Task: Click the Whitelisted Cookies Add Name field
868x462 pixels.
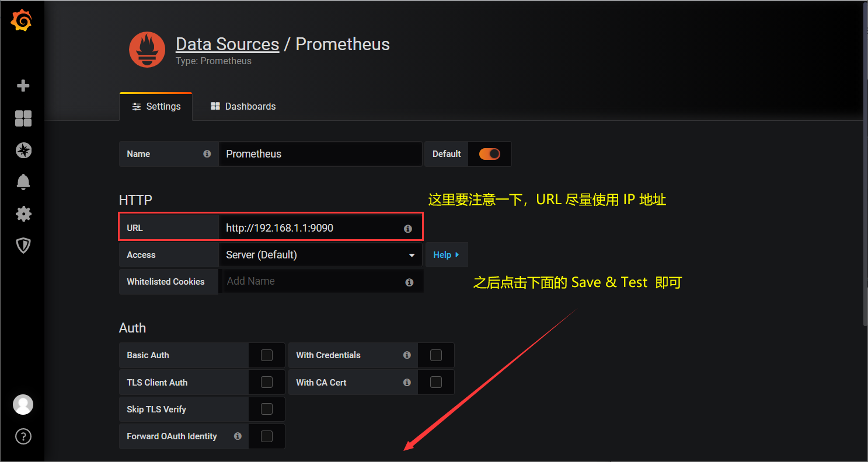Action: [x=323, y=281]
